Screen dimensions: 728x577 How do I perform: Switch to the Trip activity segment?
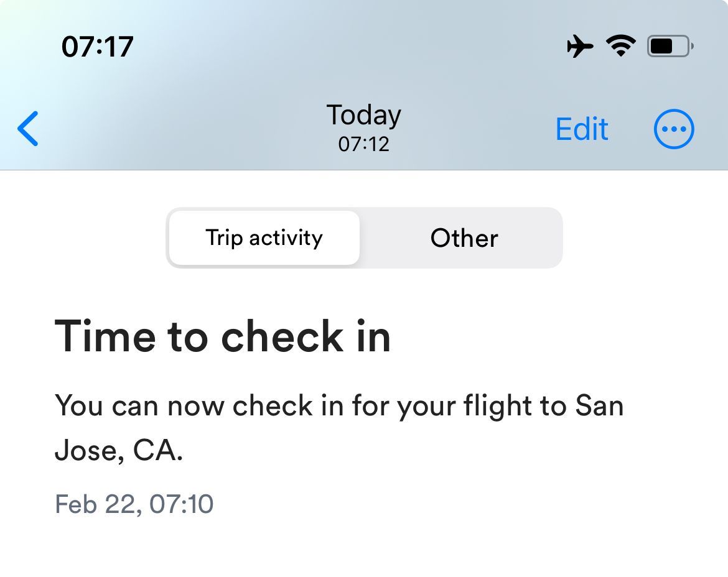pyautogui.click(x=264, y=238)
